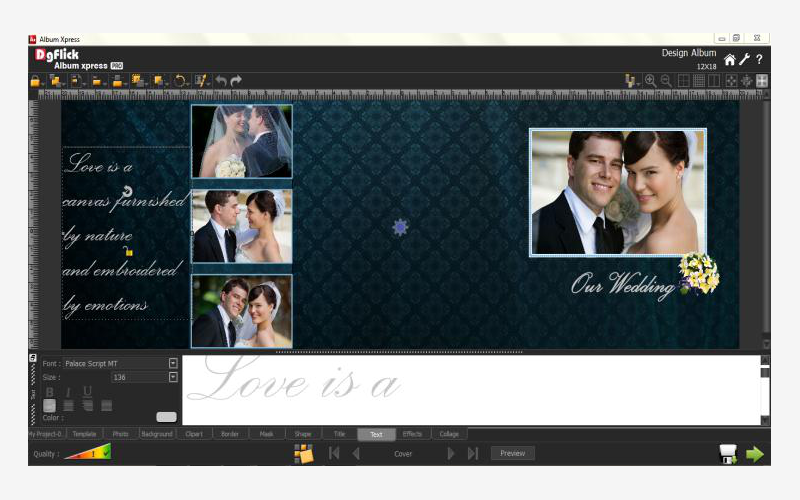Screen dimensions: 800x500
Task: Switch to the Background tab
Action: (x=157, y=434)
